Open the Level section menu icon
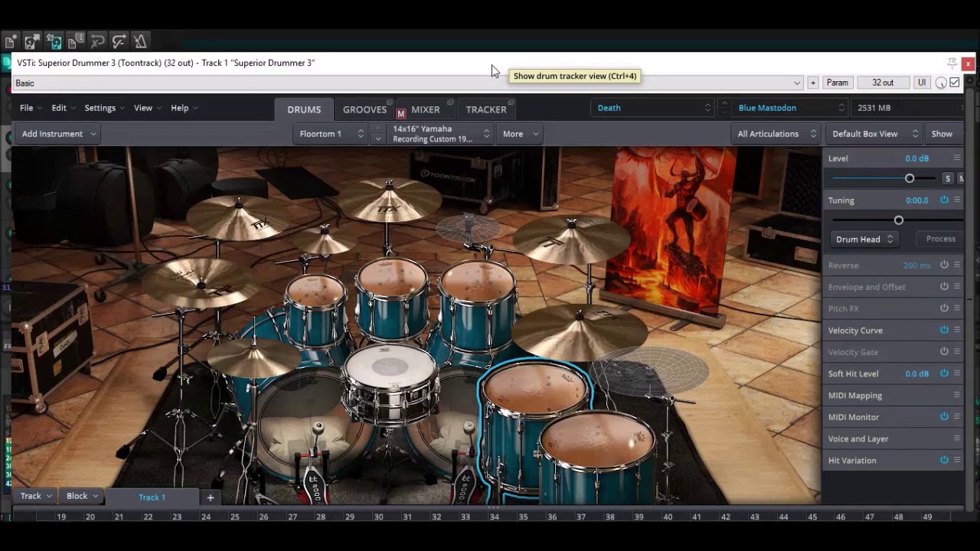This screenshot has width=980, height=551. click(x=957, y=158)
